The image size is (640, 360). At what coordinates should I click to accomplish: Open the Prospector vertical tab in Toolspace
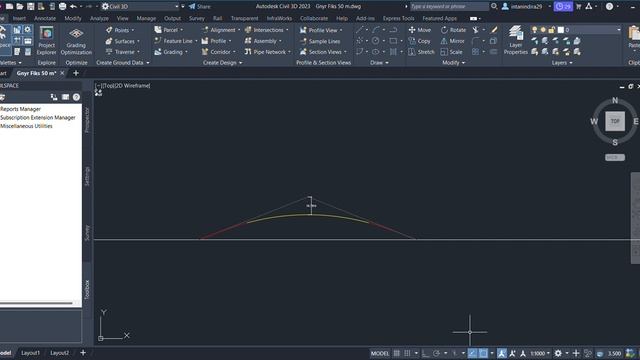(x=87, y=120)
